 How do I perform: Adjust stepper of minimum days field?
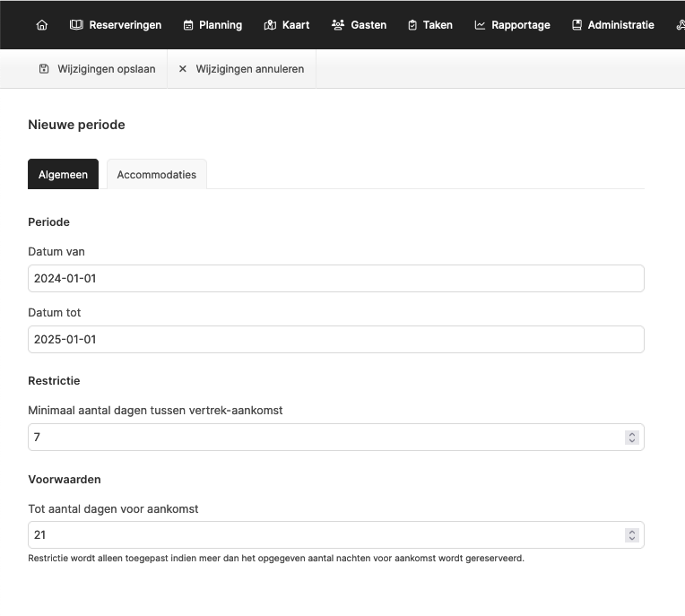(632, 438)
